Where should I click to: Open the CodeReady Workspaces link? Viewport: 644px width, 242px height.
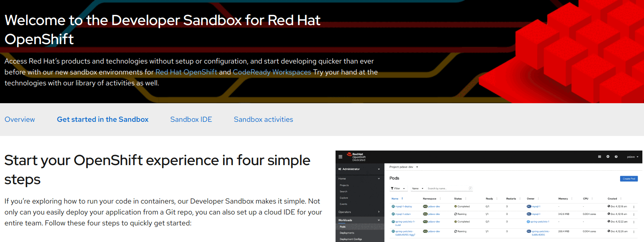coord(272,72)
